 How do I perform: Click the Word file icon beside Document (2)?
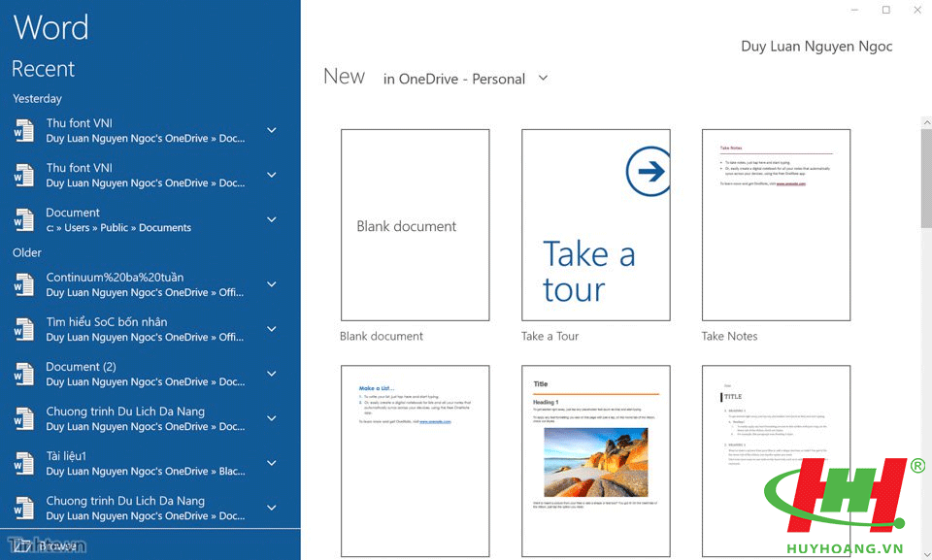(x=23, y=374)
